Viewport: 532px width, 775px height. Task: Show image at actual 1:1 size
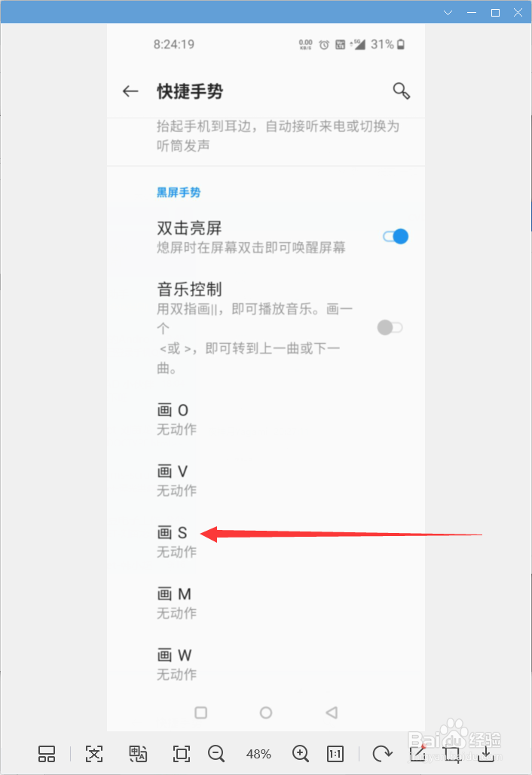click(335, 754)
